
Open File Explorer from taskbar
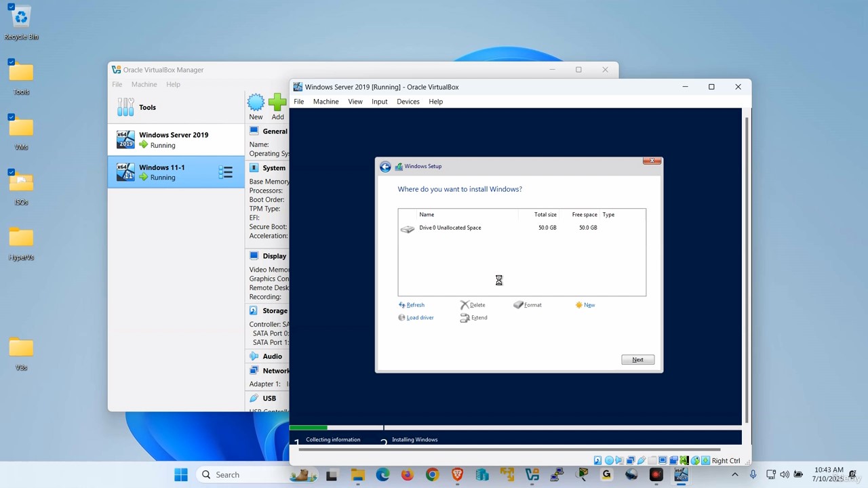[x=357, y=474]
